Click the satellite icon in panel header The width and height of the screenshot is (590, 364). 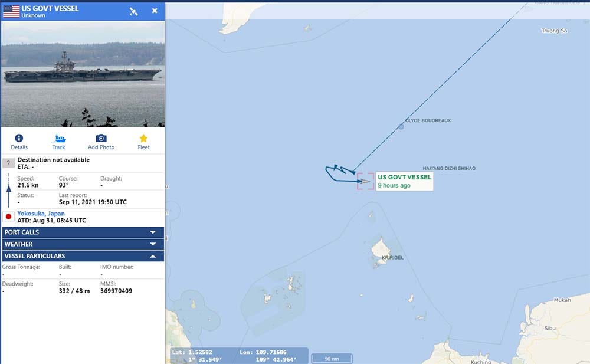(133, 11)
